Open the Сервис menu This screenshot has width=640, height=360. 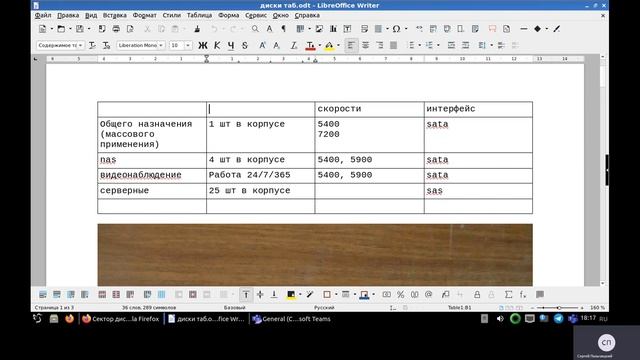[x=256, y=15]
